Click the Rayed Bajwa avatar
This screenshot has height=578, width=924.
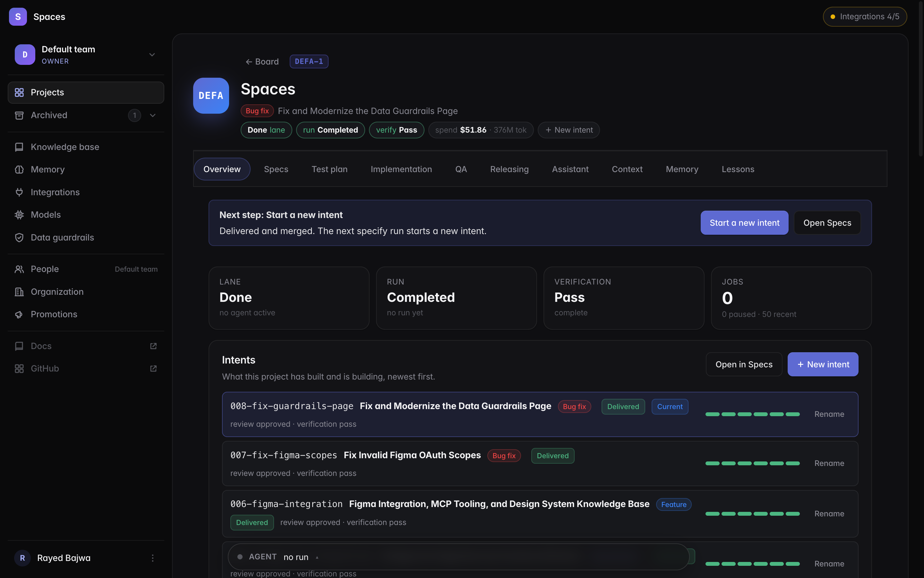pyautogui.click(x=22, y=558)
